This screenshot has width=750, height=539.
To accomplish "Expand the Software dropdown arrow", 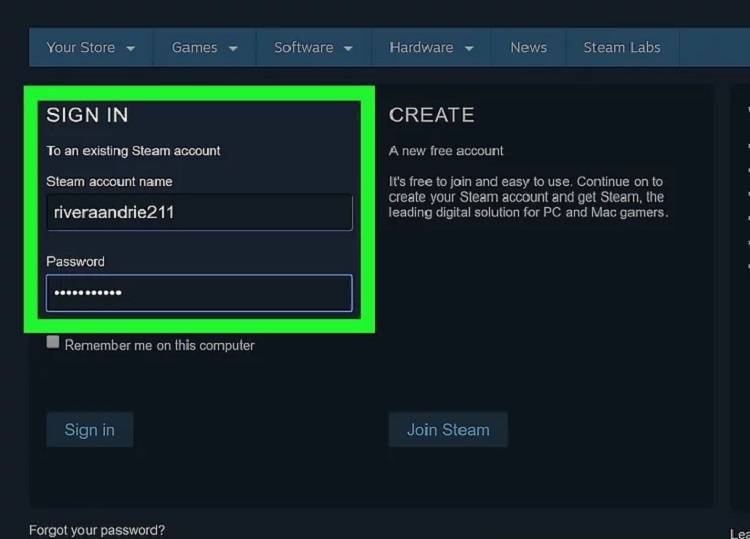I will (x=348, y=48).
